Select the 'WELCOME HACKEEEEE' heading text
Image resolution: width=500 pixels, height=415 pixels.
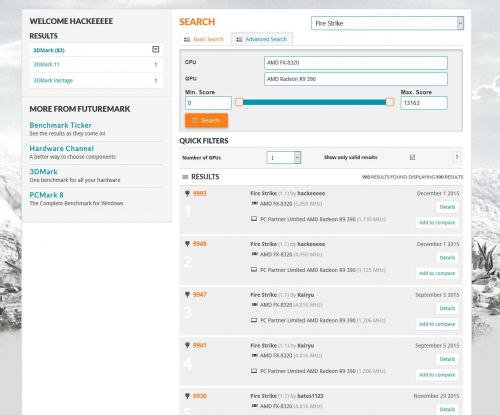71,21
